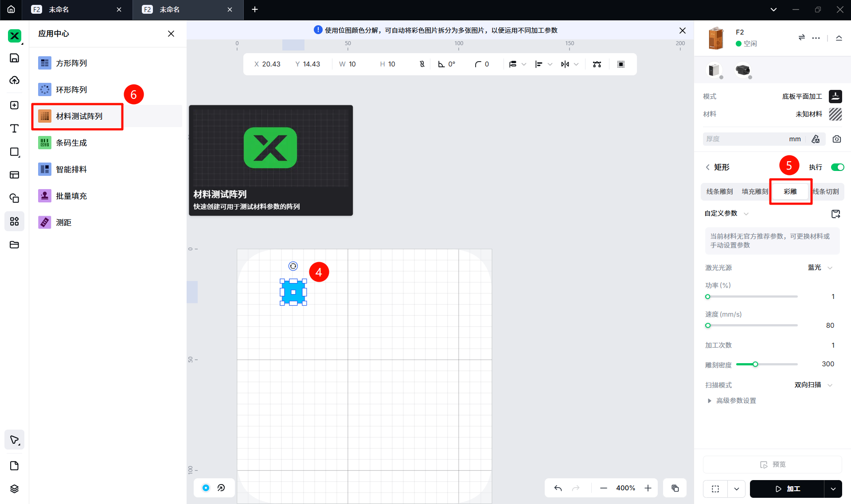Image resolution: width=851 pixels, height=504 pixels.
Task: Click the cloud upload icon
Action: [14, 80]
